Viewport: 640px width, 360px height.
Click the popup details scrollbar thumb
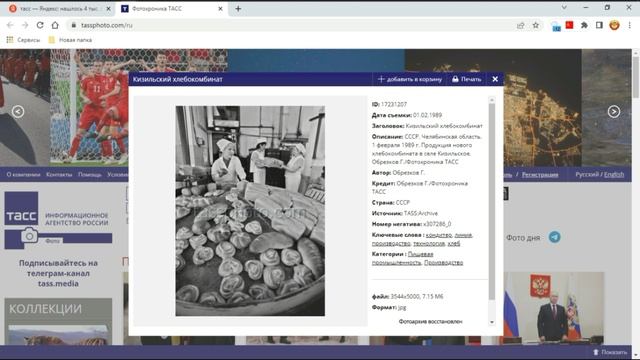(491, 202)
